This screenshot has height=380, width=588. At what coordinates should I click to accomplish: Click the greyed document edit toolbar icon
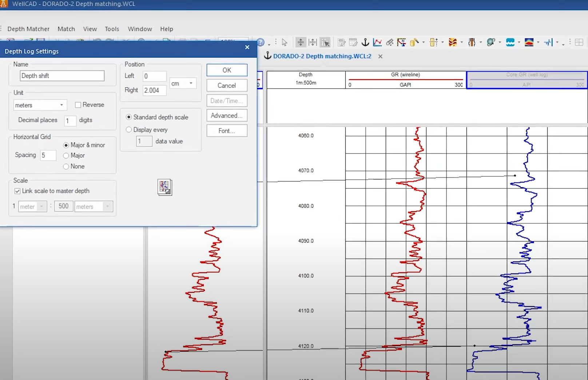[341, 43]
